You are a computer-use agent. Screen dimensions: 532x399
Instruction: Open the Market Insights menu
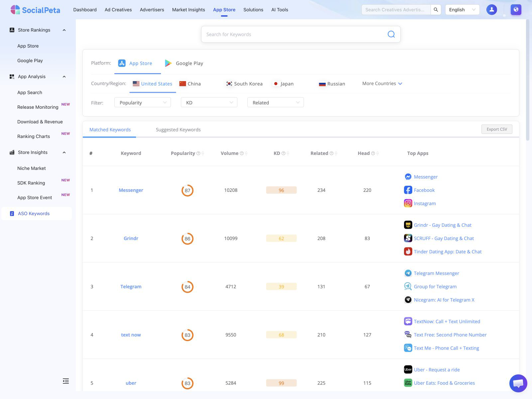click(x=189, y=10)
